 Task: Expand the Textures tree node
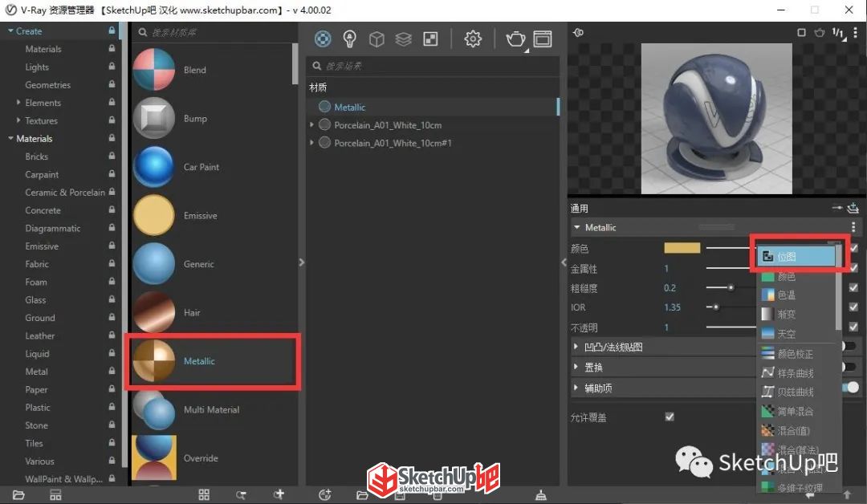(x=18, y=120)
